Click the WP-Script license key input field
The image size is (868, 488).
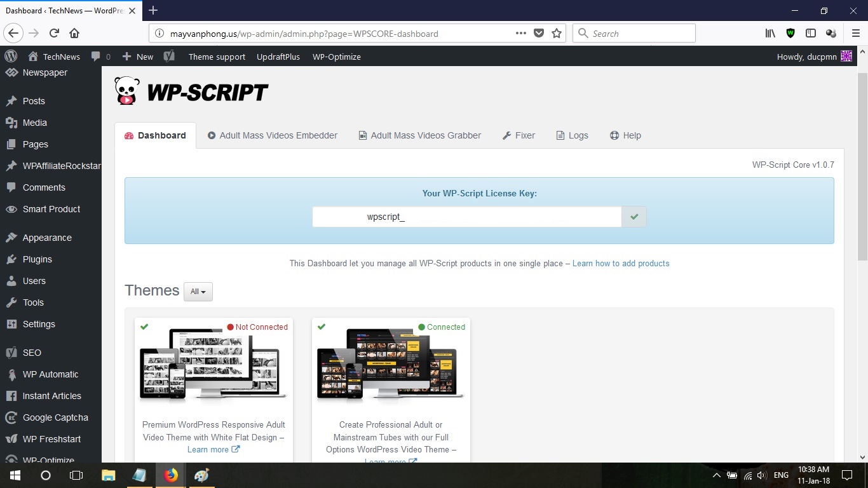click(467, 217)
